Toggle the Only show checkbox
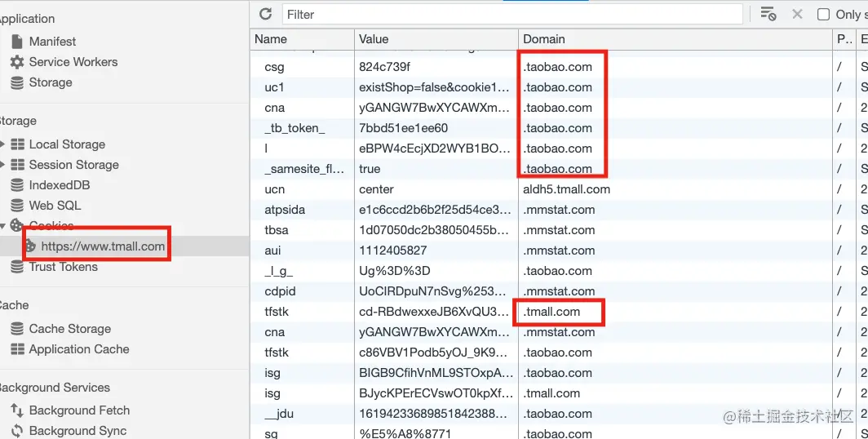The width and height of the screenshot is (868, 439). 824,15
